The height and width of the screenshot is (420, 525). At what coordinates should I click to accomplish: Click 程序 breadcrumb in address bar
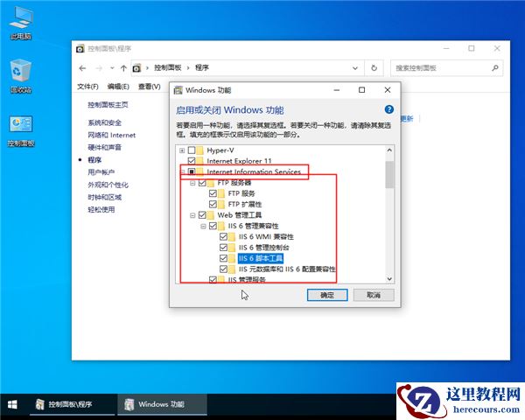[202, 68]
